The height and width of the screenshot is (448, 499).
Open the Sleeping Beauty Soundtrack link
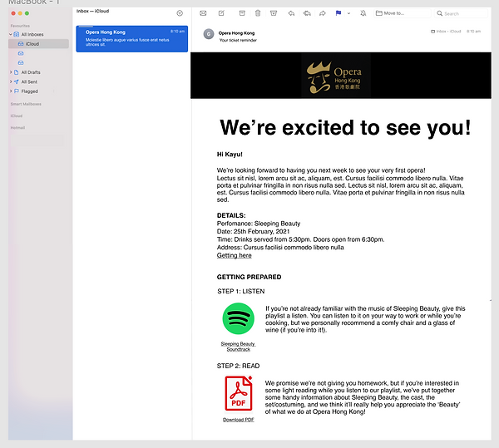pos(239,347)
